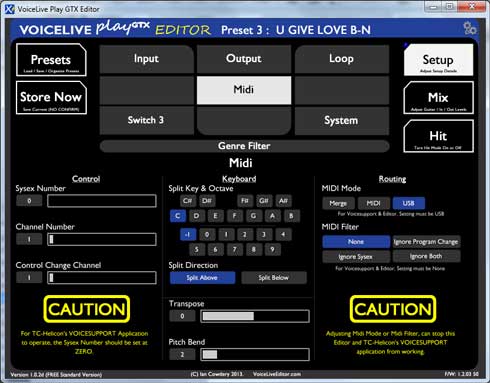This screenshot has width=490, height=383.
Task: Open the Mix panel
Action: (x=438, y=98)
